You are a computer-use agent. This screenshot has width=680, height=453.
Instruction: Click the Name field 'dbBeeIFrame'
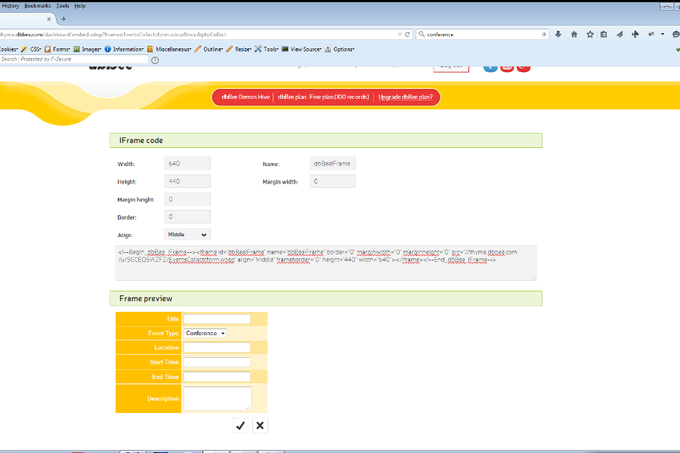coord(333,163)
